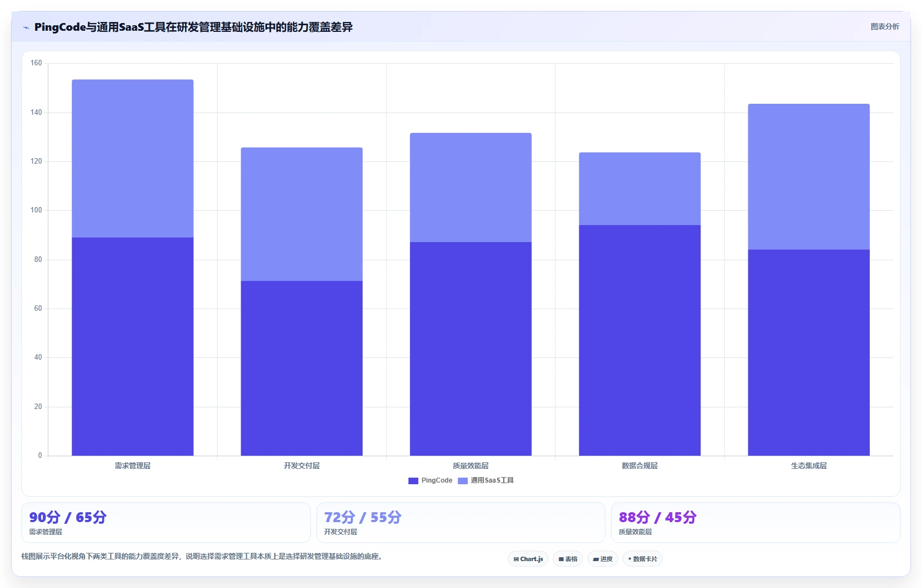Click the PingCode bar segment for 需求管理层

(x=132, y=346)
